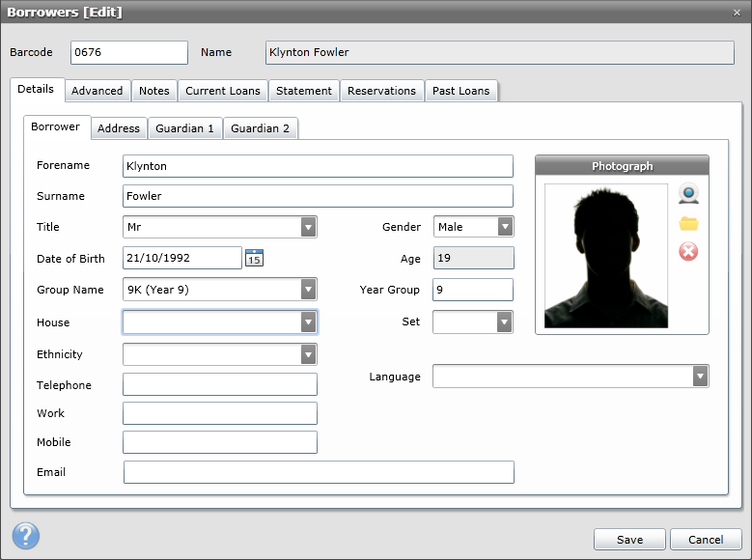Open the Language dropdown
The height and width of the screenshot is (560, 752).
pyautogui.click(x=700, y=377)
